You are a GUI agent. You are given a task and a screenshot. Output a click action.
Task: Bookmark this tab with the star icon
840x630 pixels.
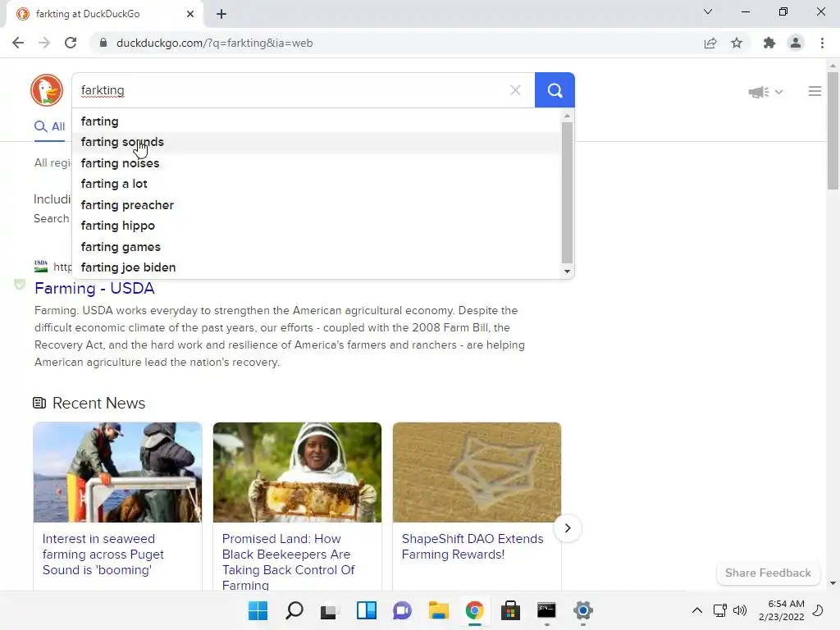737,43
